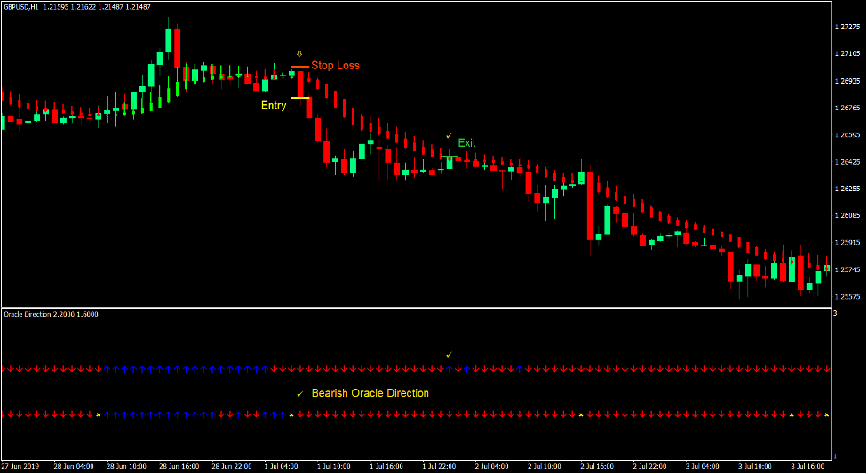The width and height of the screenshot is (868, 474).
Task: Click the 27 Jun 2019 date label
Action: (20, 466)
